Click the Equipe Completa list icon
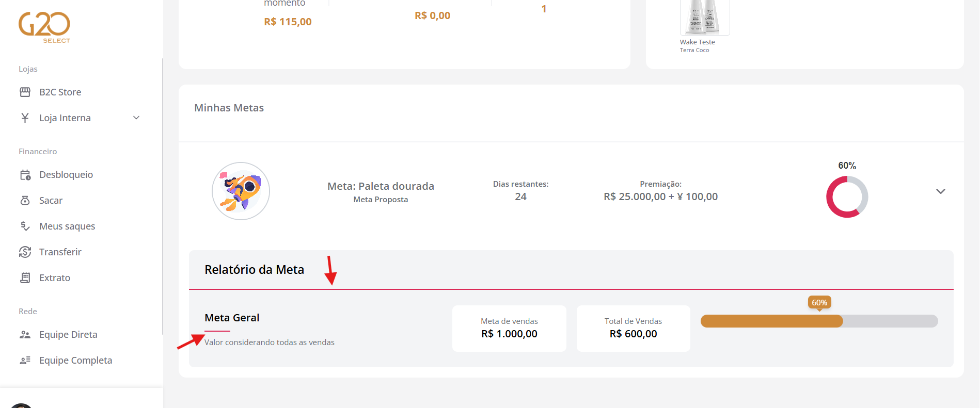This screenshot has width=980, height=408. pos(25,361)
